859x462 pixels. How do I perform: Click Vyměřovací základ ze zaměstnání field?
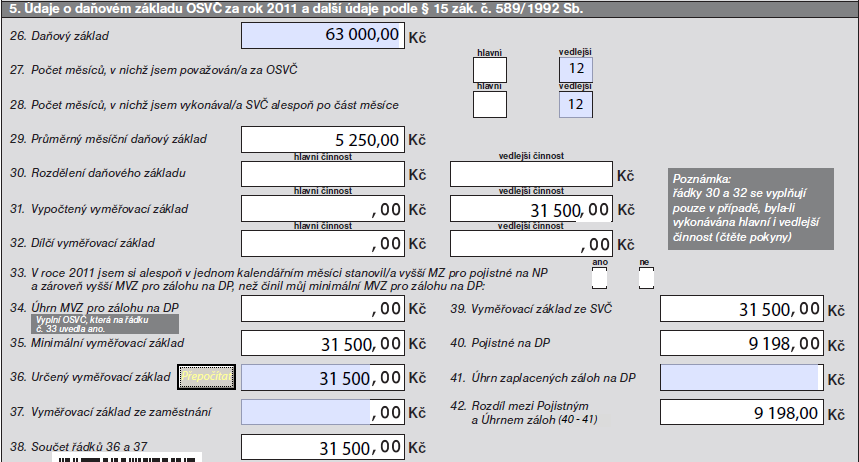(323, 412)
